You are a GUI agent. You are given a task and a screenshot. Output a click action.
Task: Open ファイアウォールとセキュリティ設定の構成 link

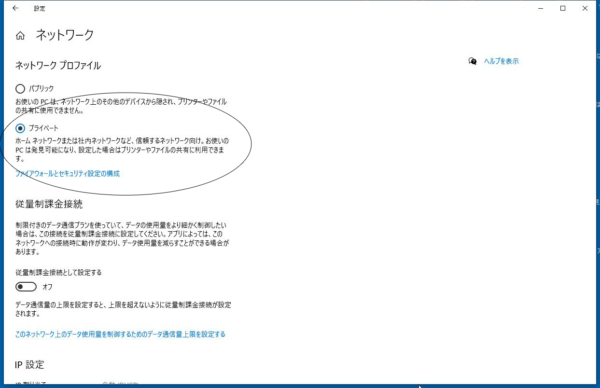tap(68, 174)
